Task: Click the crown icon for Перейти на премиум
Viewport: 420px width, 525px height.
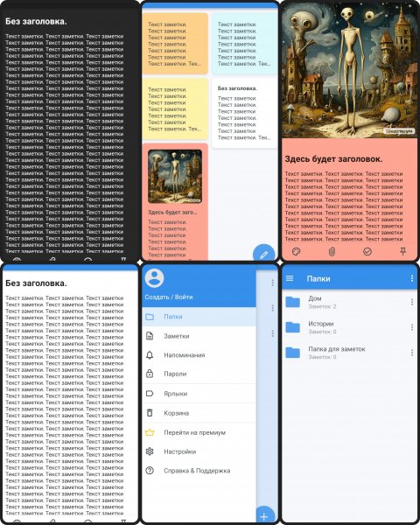Action: [x=150, y=432]
